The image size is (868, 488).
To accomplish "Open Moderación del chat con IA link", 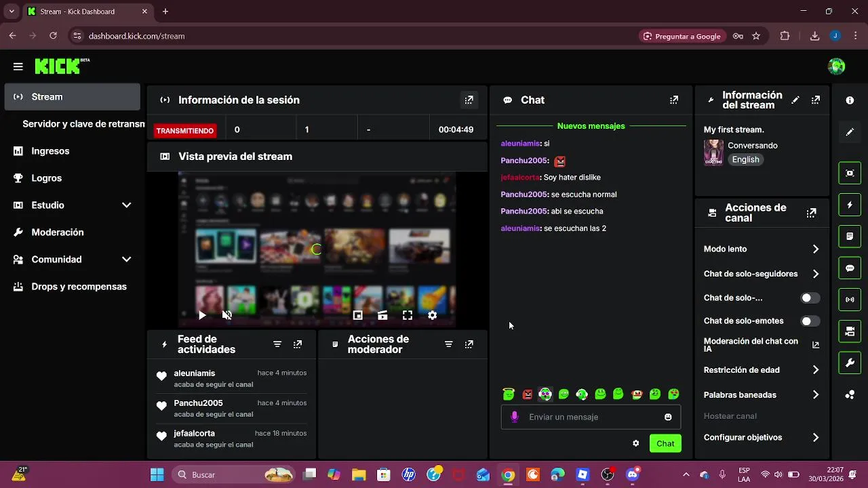I will tap(762, 345).
